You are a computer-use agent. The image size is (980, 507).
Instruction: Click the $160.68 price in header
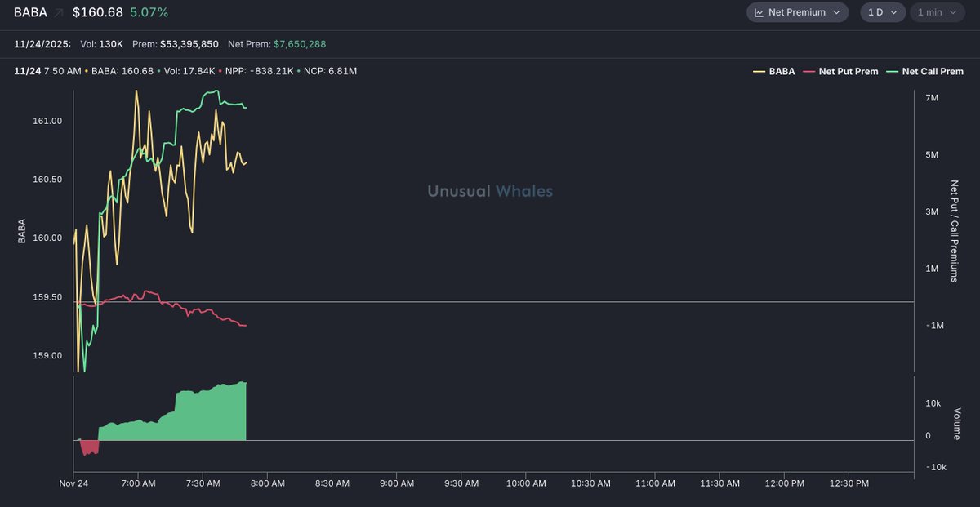(x=98, y=13)
